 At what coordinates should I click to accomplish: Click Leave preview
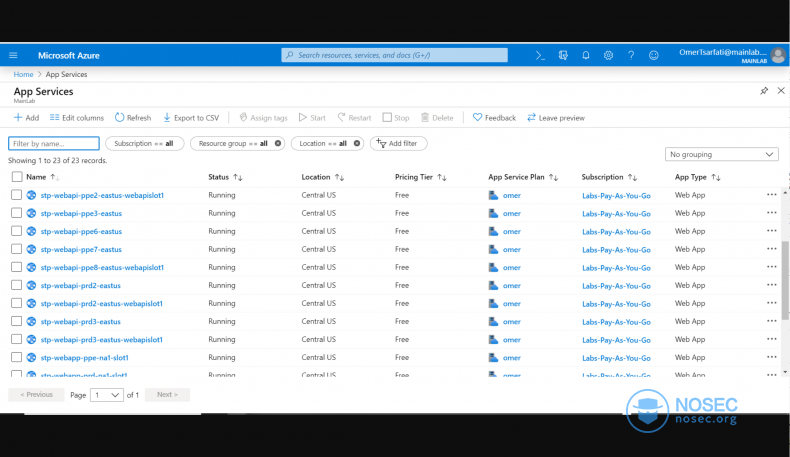coord(556,118)
